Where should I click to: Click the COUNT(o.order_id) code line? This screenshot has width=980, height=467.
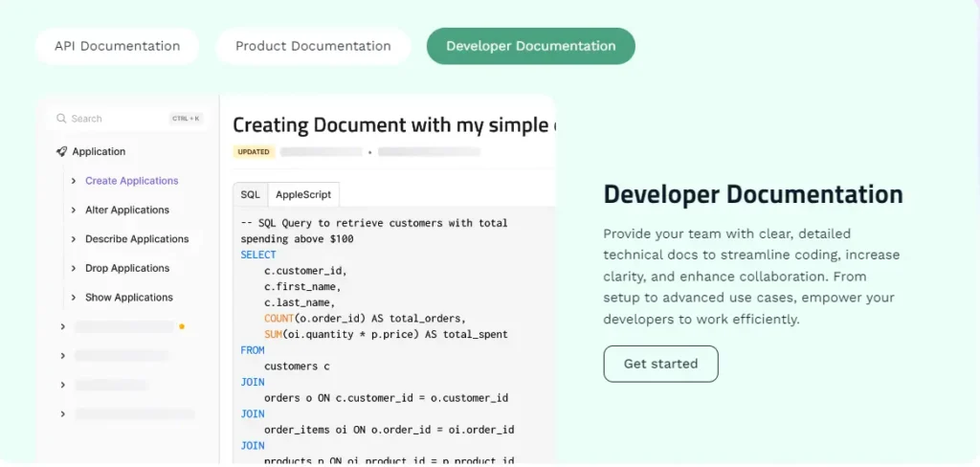pos(365,319)
